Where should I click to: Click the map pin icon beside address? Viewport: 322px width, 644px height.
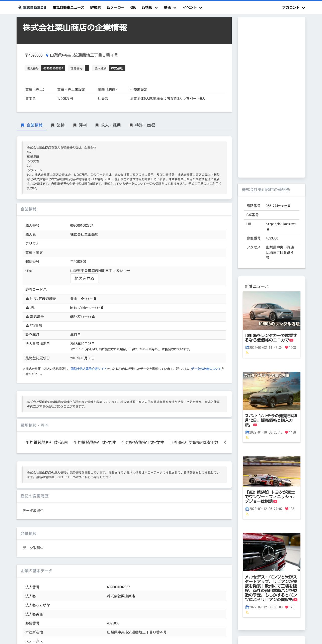(47, 55)
